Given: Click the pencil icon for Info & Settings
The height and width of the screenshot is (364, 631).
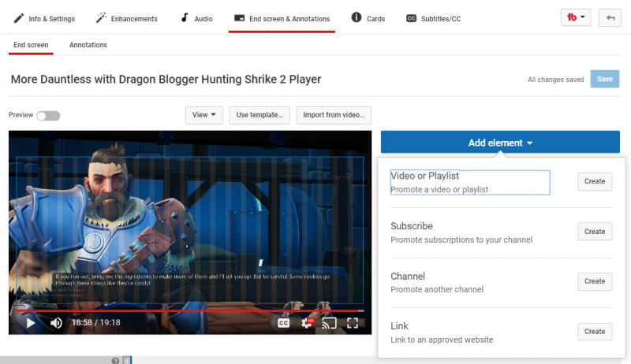Looking at the screenshot, I should pyautogui.click(x=18, y=18).
